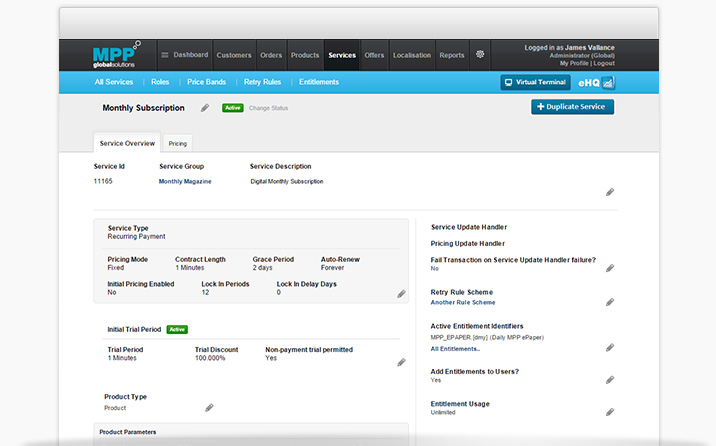Click the Virtual Terminal button
This screenshot has width=716, height=446.
tap(535, 82)
